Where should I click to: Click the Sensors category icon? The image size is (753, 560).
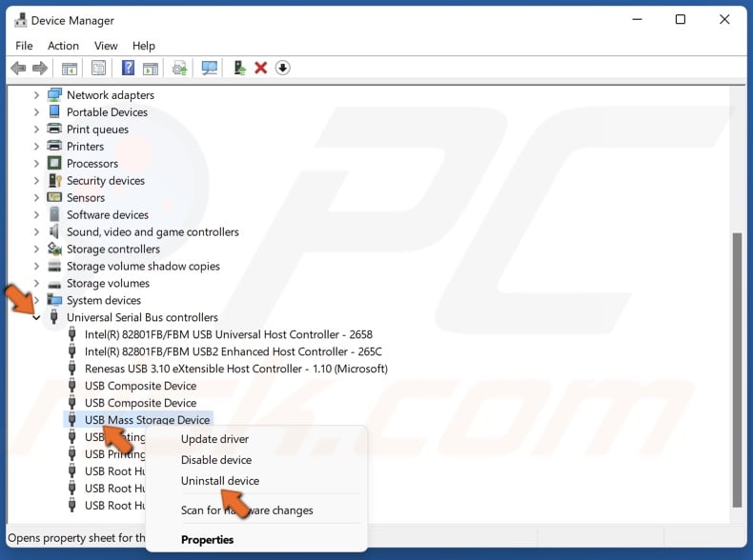click(x=54, y=197)
